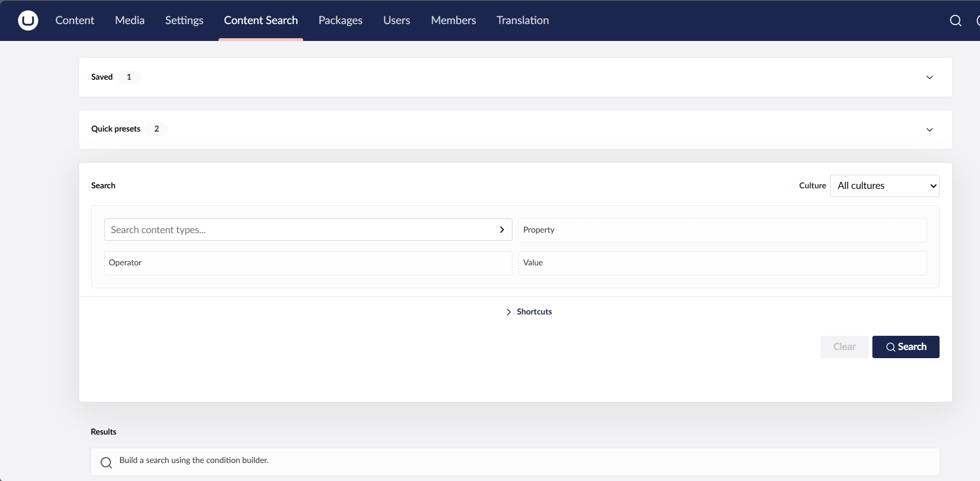Click 'Build a search using the condition builder' text

[x=194, y=460]
